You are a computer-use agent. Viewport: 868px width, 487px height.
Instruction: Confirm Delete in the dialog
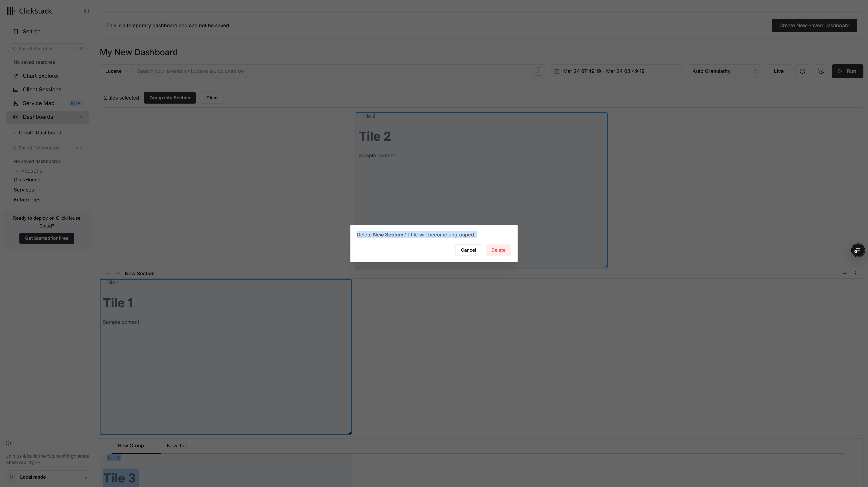(498, 250)
